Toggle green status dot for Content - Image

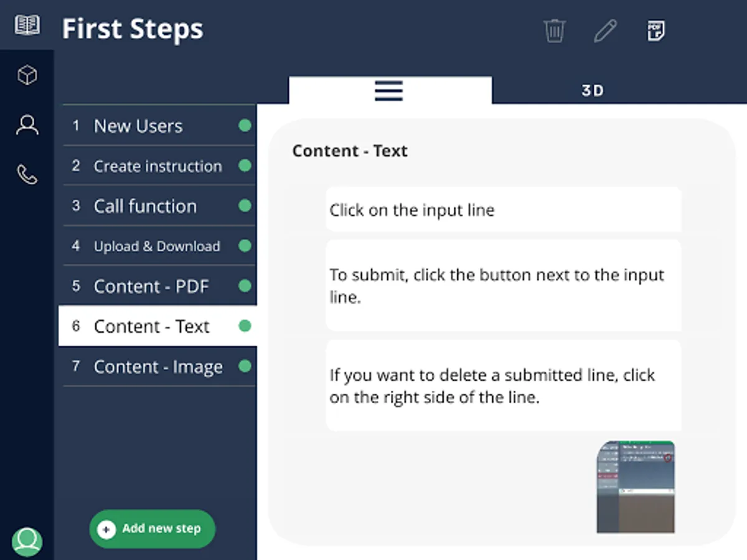pyautogui.click(x=245, y=366)
